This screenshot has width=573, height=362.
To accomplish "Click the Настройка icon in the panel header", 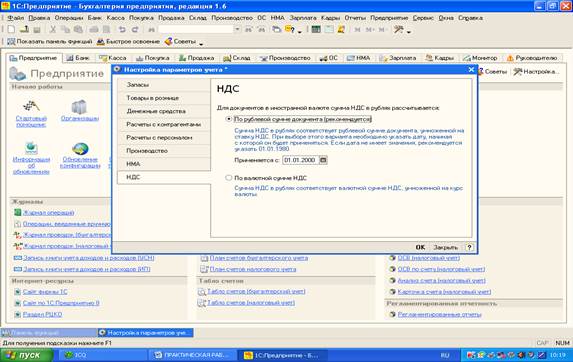I will coord(536,72).
